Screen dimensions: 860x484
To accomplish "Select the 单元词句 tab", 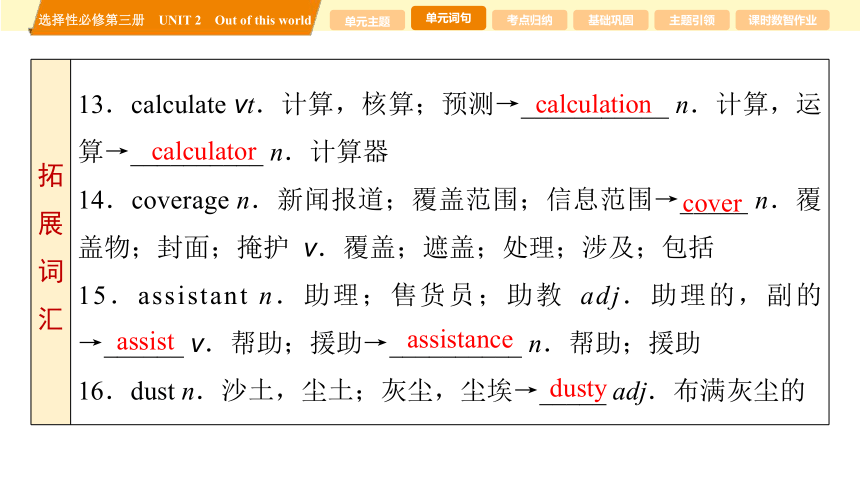I will [448, 18].
